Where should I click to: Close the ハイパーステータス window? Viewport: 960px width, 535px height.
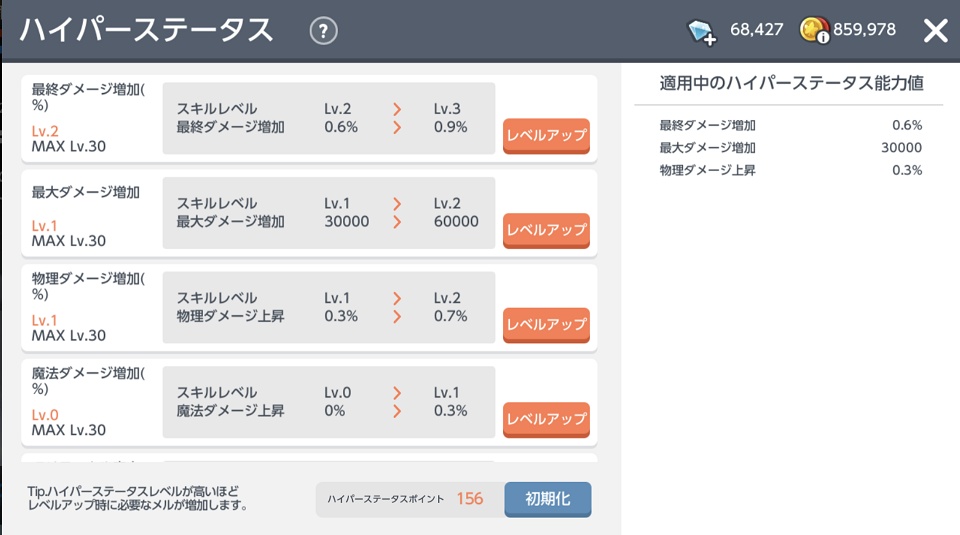point(935,31)
